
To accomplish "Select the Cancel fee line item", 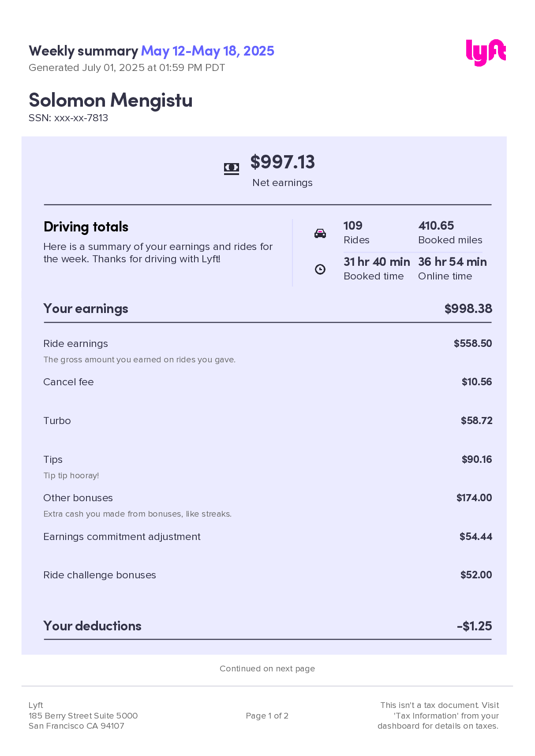I will coord(68,382).
